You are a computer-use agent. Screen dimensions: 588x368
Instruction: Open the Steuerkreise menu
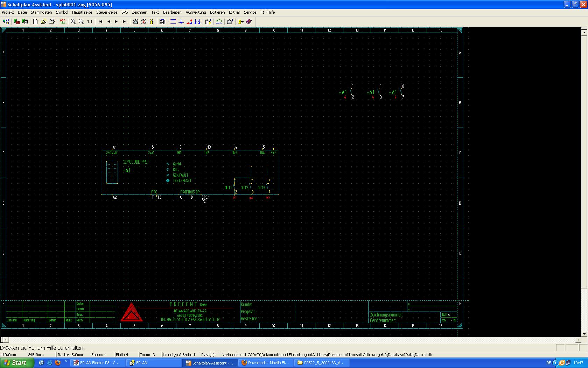(x=107, y=12)
